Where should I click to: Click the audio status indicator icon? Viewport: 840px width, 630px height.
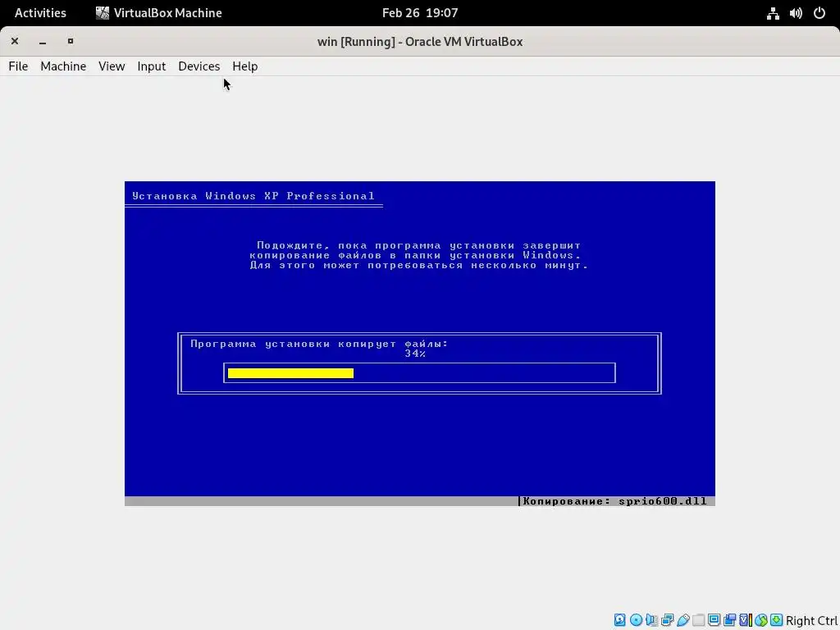(x=651, y=620)
